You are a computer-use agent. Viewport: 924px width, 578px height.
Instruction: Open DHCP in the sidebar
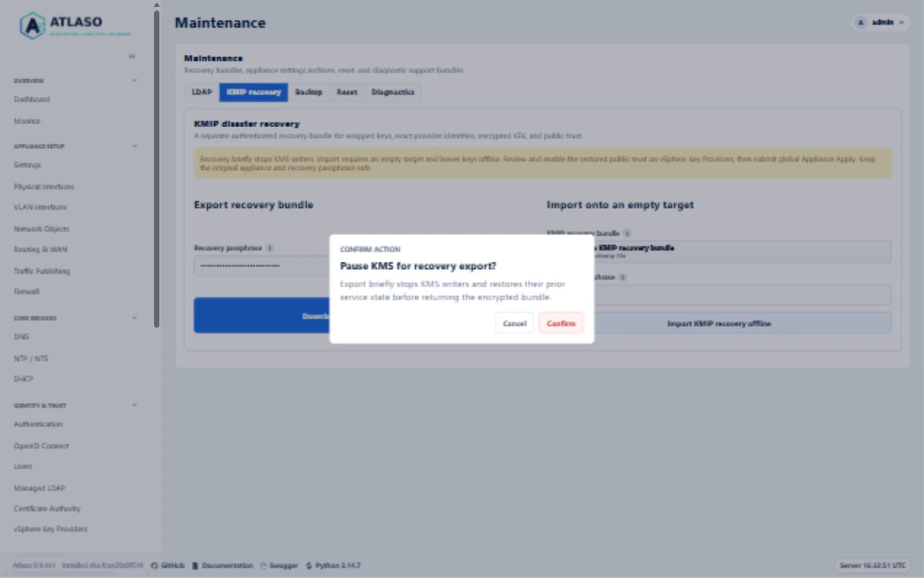click(x=24, y=379)
